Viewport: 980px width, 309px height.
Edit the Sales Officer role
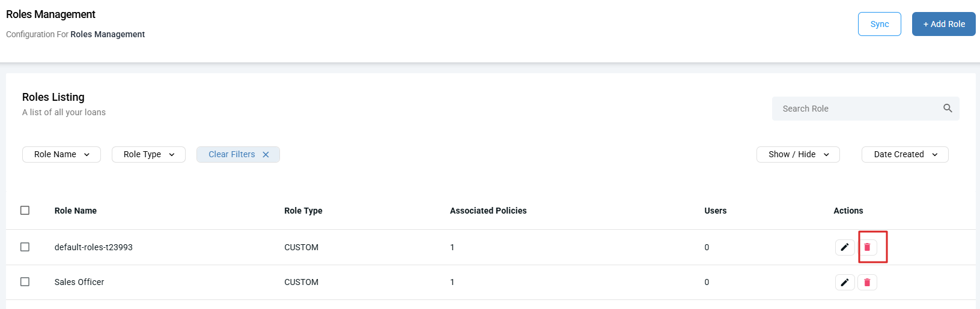click(x=844, y=282)
